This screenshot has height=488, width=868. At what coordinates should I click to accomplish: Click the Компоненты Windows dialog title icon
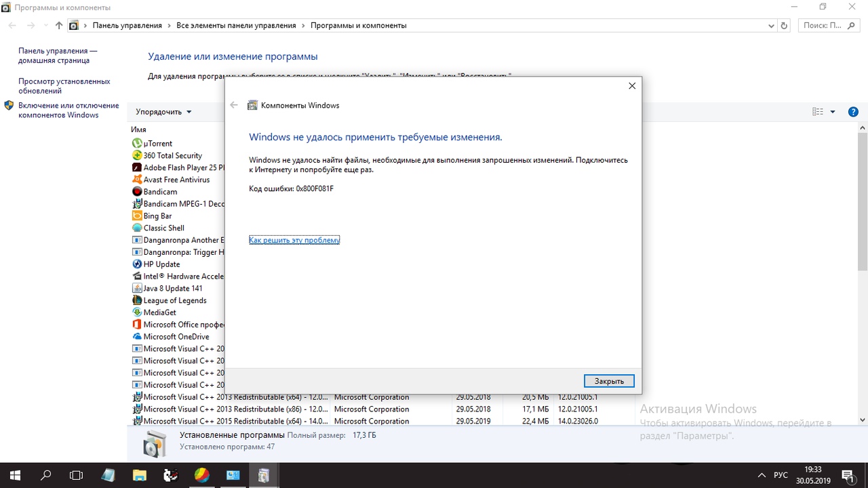pyautogui.click(x=253, y=105)
